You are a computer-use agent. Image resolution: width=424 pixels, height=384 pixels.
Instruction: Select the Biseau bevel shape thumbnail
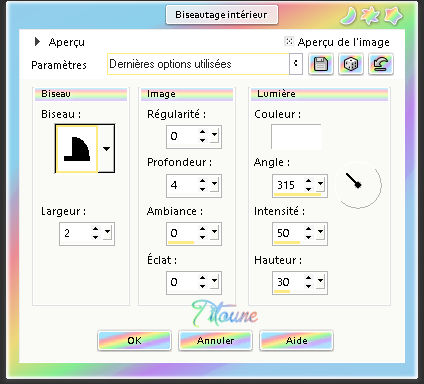(77, 149)
